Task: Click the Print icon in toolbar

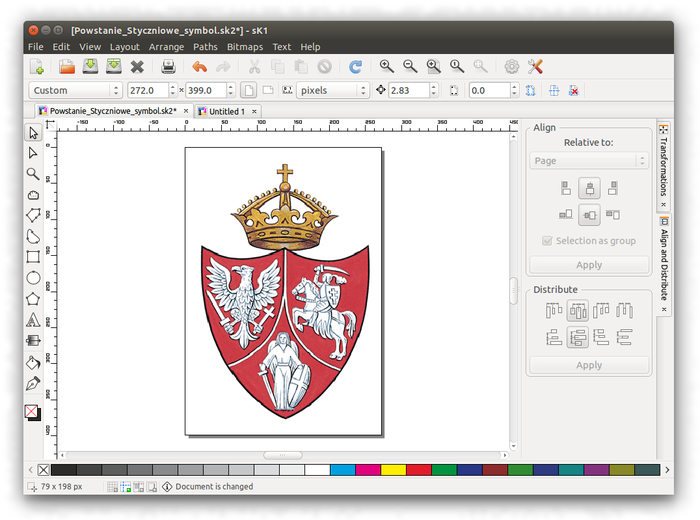Action: click(x=168, y=67)
